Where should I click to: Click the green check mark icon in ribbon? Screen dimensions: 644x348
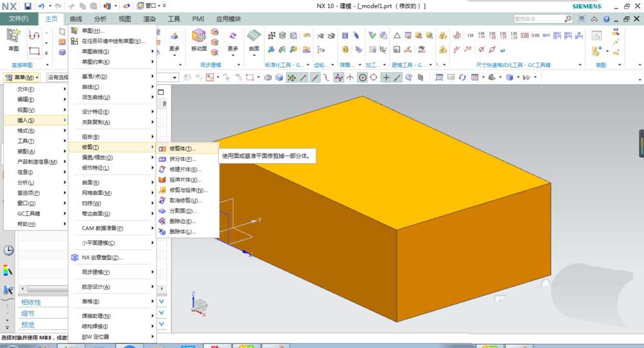[x=372, y=35]
